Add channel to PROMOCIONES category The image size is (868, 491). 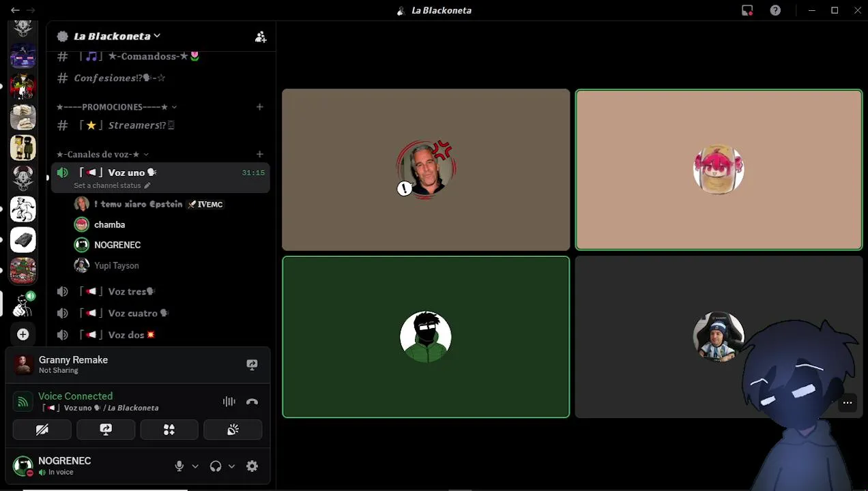coord(259,107)
